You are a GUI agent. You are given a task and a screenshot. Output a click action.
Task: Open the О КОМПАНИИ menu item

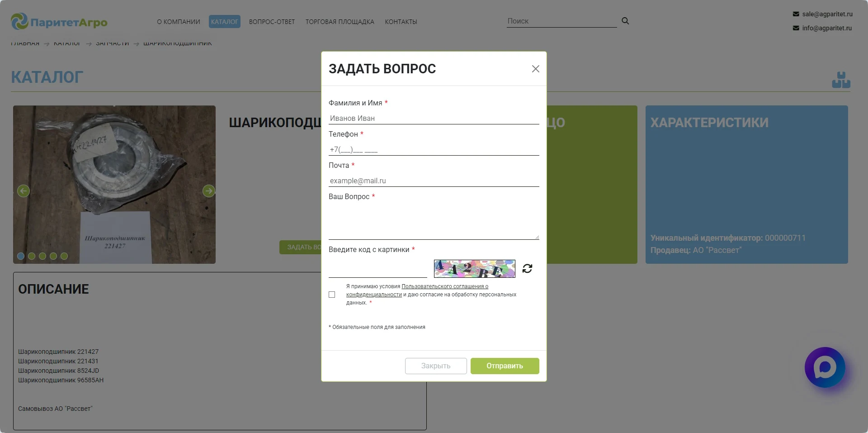point(179,22)
